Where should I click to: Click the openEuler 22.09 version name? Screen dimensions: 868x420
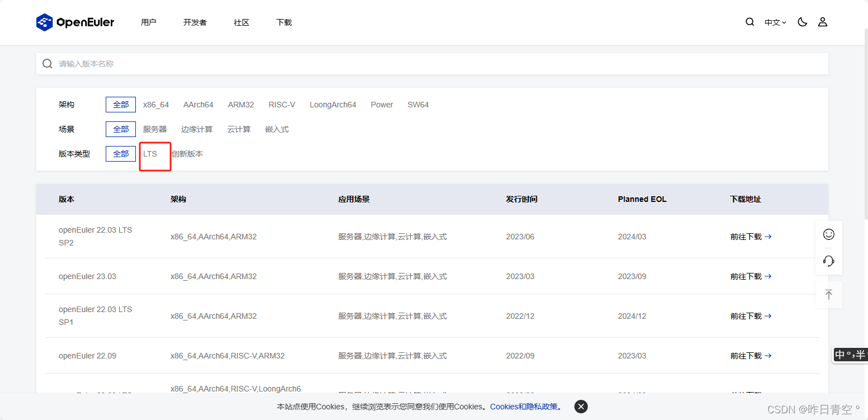pos(87,356)
